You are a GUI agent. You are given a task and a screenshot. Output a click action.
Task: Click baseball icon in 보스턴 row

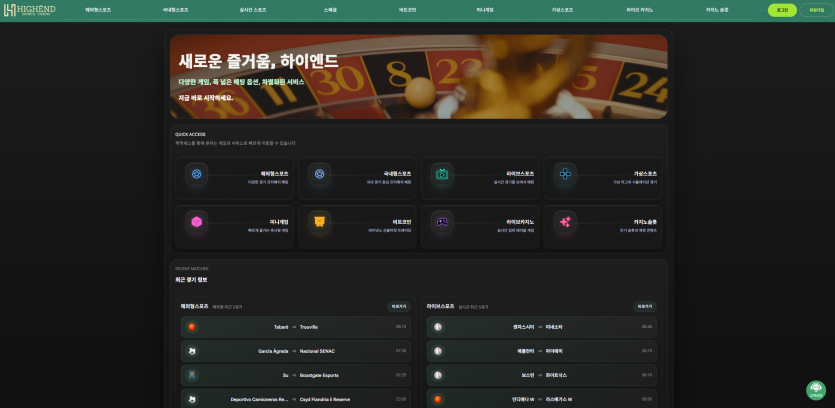(438, 375)
